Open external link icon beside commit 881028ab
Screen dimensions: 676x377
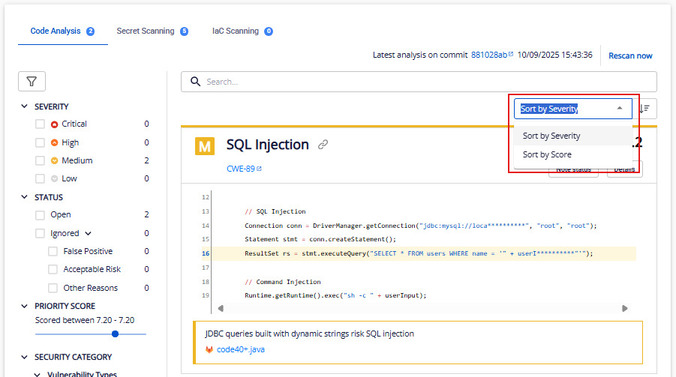(x=511, y=54)
